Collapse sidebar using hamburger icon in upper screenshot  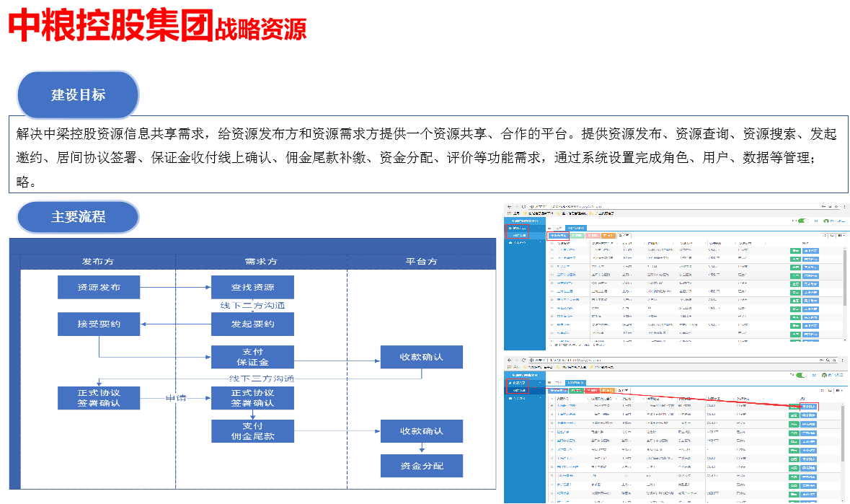tap(549, 228)
